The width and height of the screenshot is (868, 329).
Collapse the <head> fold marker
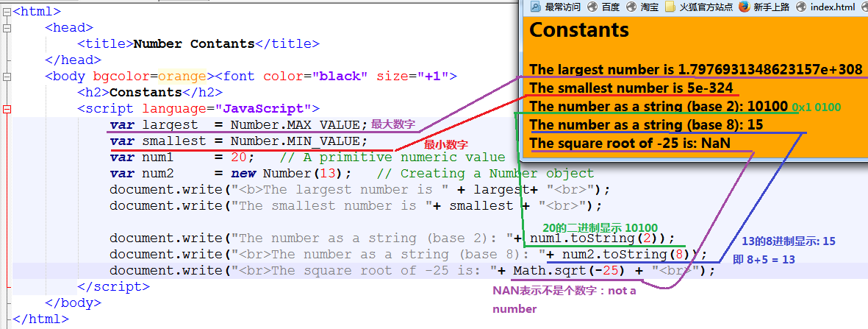(x=7, y=26)
